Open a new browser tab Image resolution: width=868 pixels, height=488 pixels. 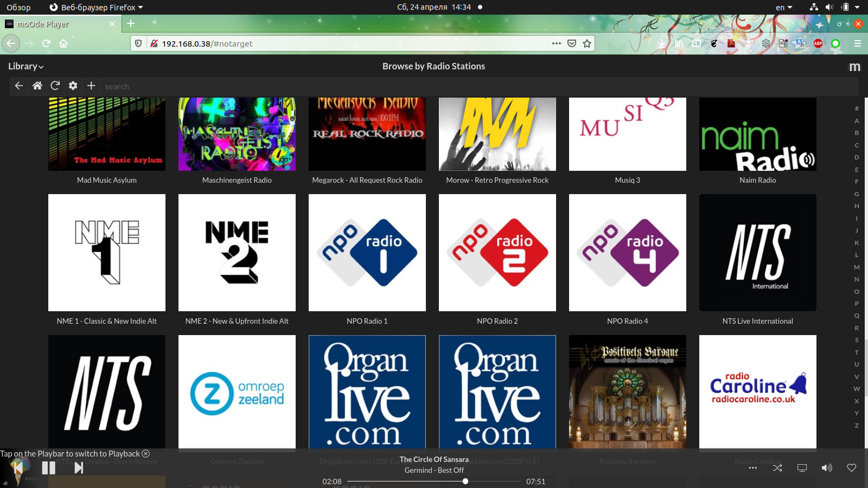(x=131, y=23)
